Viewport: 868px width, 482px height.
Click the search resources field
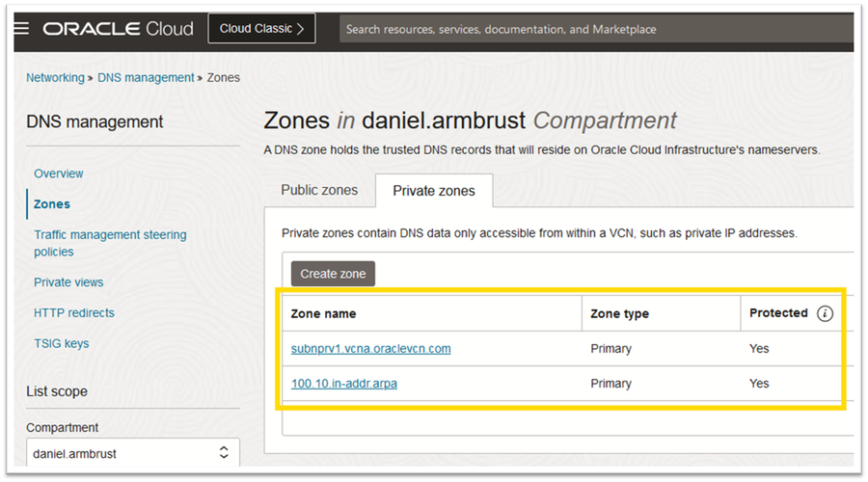tap(593, 29)
